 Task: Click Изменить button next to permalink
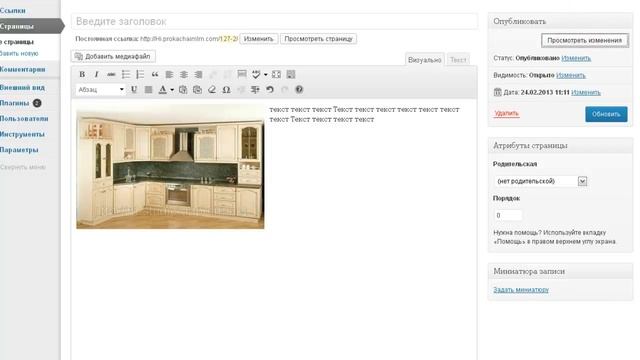click(258, 39)
